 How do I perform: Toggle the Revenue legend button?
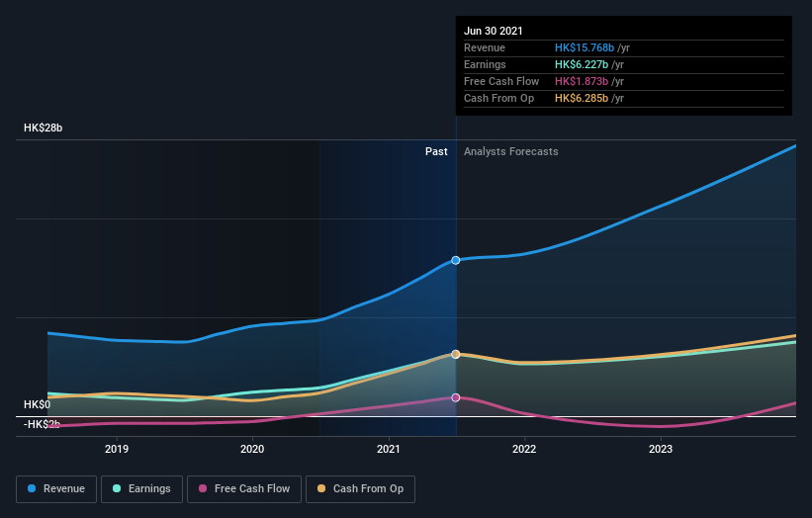coord(56,489)
